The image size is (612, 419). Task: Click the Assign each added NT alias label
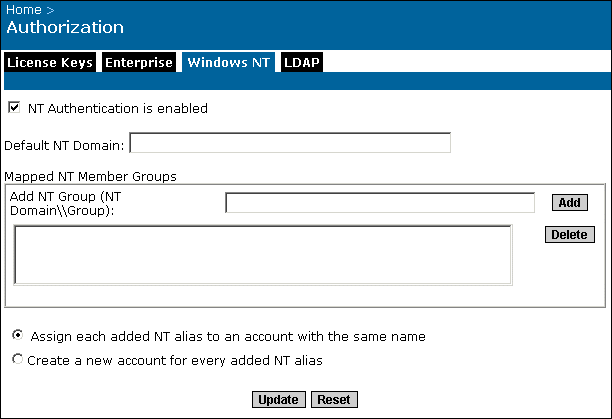(228, 336)
